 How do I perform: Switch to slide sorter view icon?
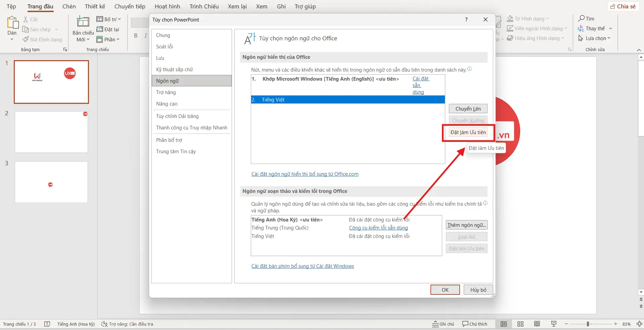(x=520, y=324)
